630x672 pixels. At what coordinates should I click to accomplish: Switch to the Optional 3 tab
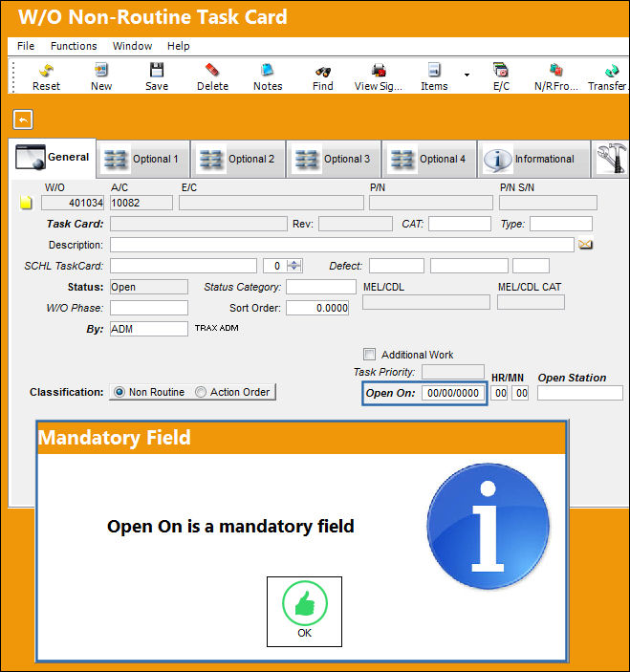click(335, 159)
